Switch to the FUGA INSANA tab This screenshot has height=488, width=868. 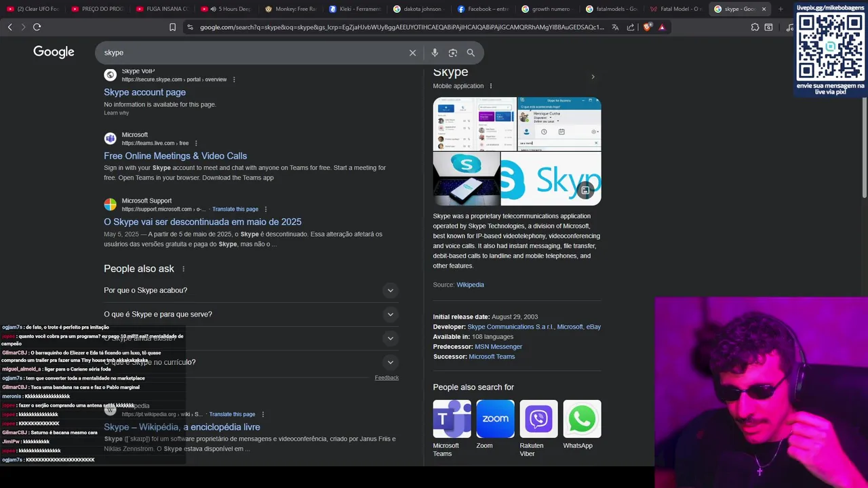[x=161, y=9]
